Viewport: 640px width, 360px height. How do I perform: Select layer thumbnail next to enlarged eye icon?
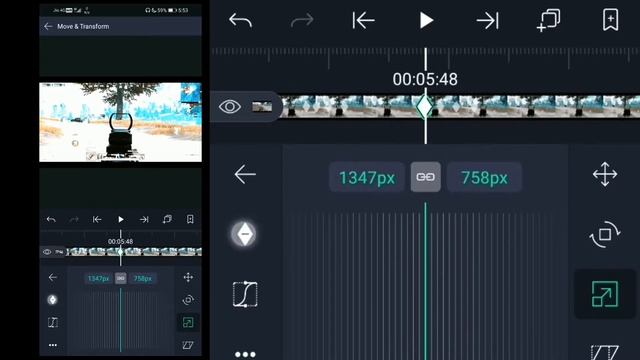click(262, 107)
